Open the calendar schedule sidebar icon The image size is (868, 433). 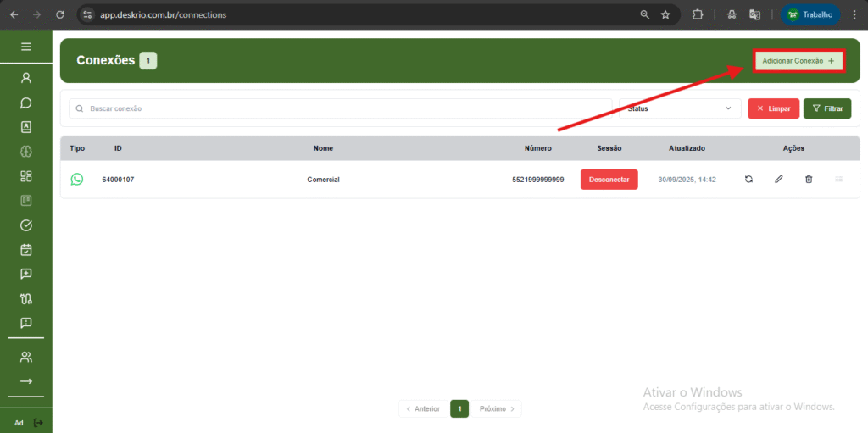pos(25,250)
